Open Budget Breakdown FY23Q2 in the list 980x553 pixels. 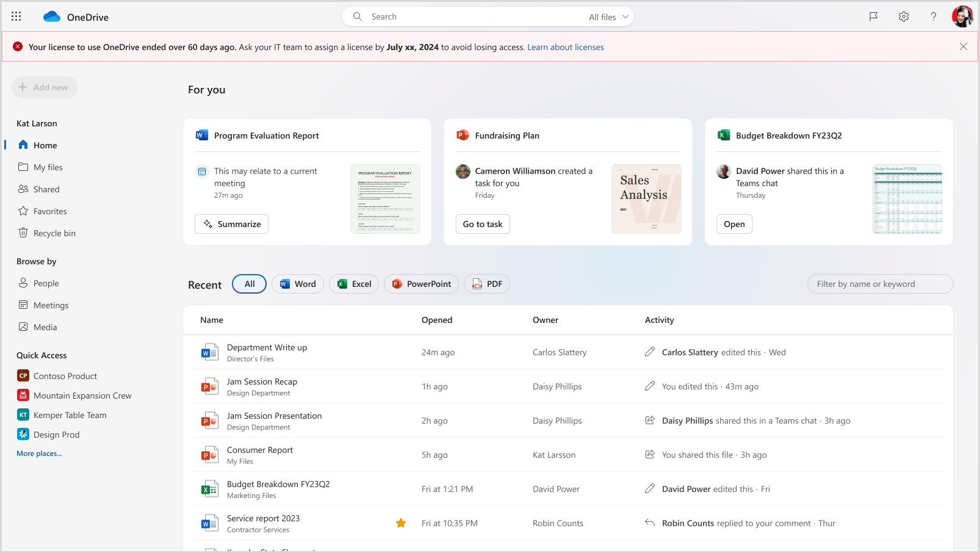pos(278,484)
